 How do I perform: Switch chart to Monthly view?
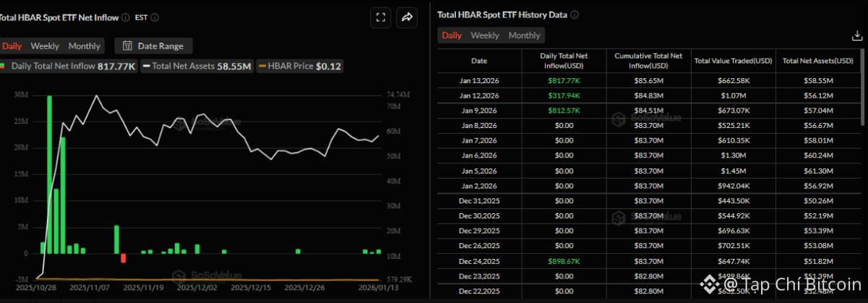[85, 46]
